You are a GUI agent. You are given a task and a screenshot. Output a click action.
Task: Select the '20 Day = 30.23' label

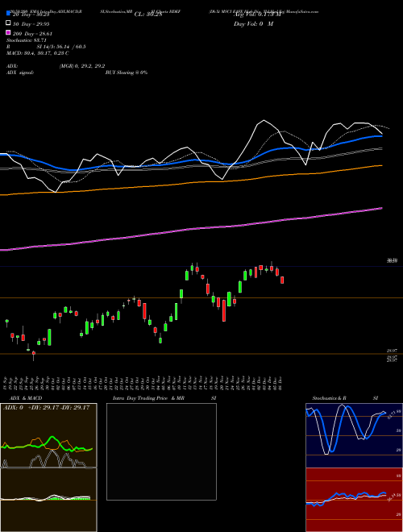(x=33, y=15)
